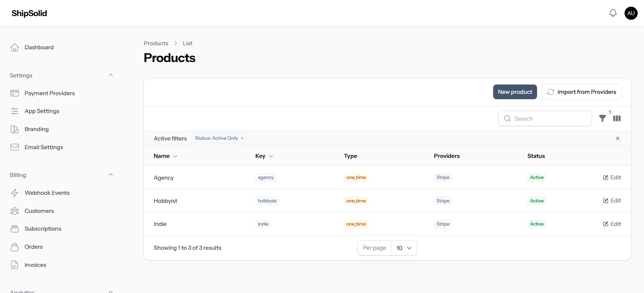The width and height of the screenshot is (644, 293).
Task: Open the AU user avatar menu
Action: tap(631, 13)
